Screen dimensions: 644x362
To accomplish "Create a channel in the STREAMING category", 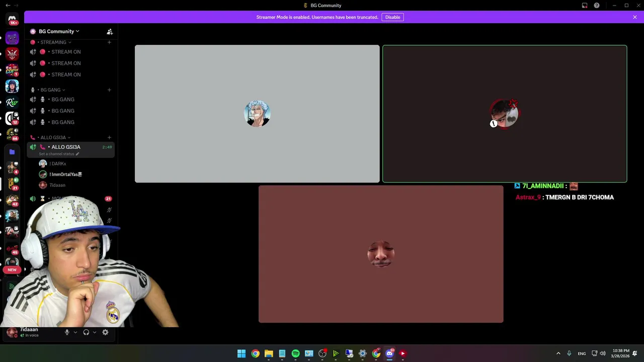I will [x=109, y=42].
